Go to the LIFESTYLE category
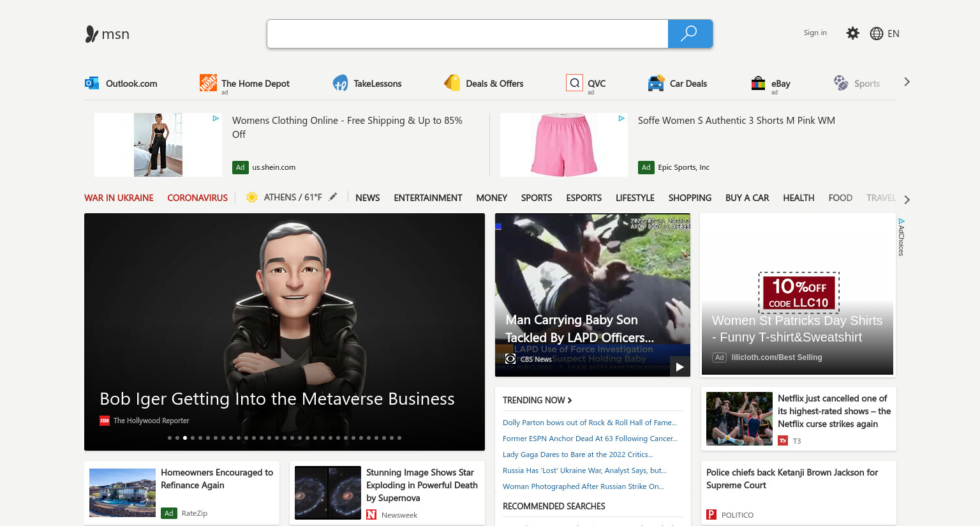Viewport: 980px width, 526px height. (635, 198)
